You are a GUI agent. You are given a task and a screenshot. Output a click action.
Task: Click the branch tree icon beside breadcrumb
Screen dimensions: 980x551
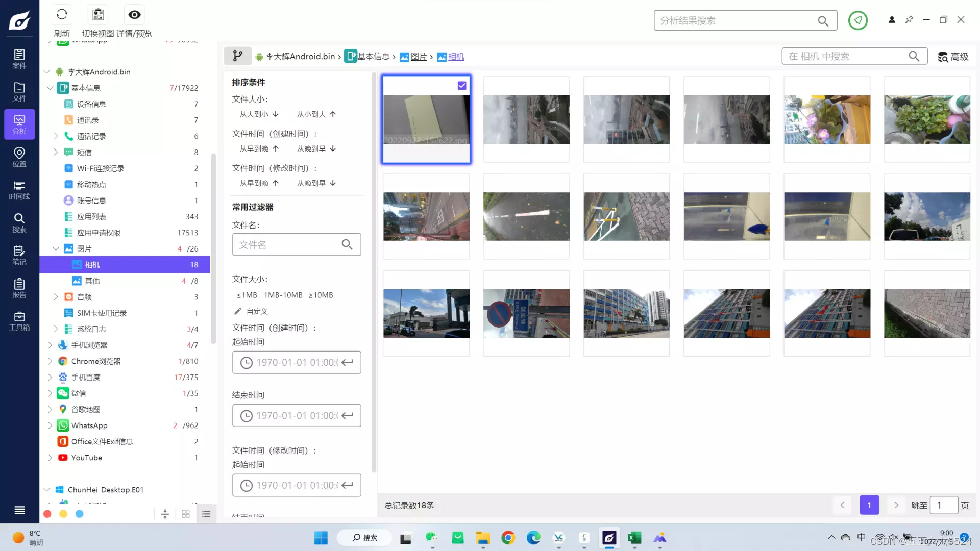pyautogui.click(x=237, y=56)
